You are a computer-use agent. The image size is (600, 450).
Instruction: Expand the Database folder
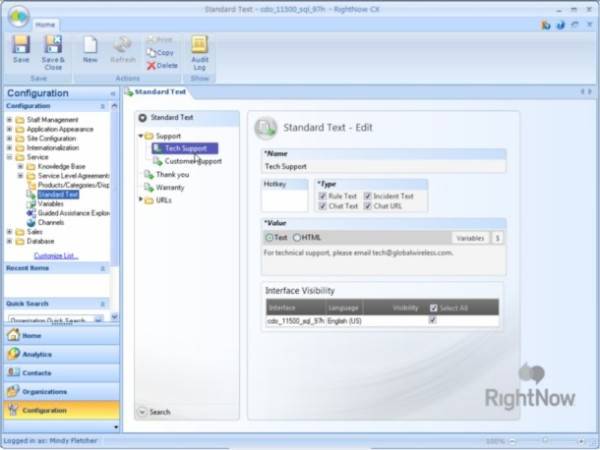10,241
